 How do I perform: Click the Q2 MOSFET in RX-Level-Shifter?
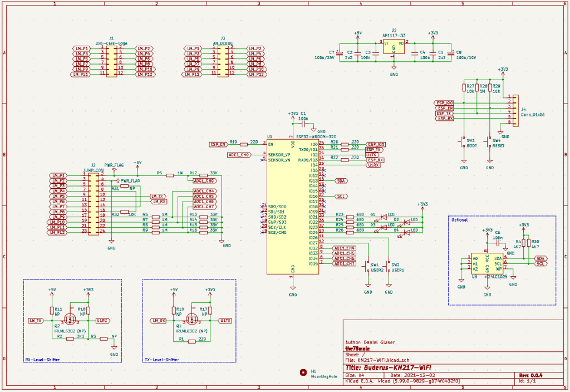[x=71, y=319]
